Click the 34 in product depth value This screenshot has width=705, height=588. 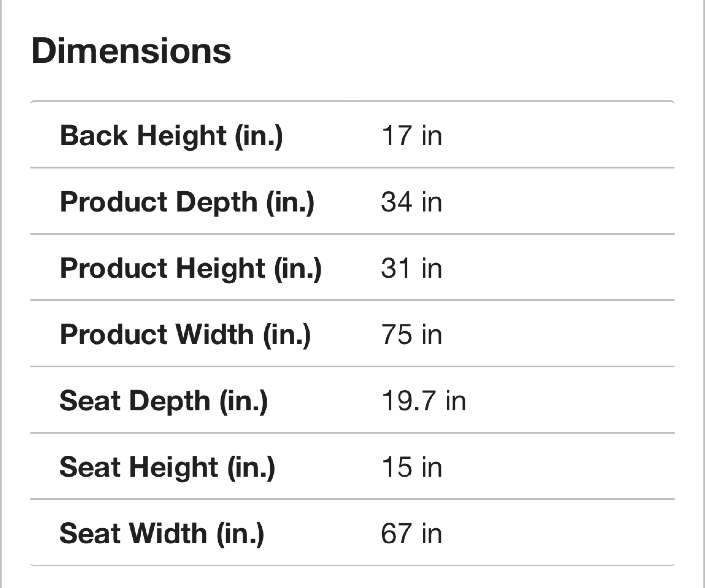tap(411, 202)
